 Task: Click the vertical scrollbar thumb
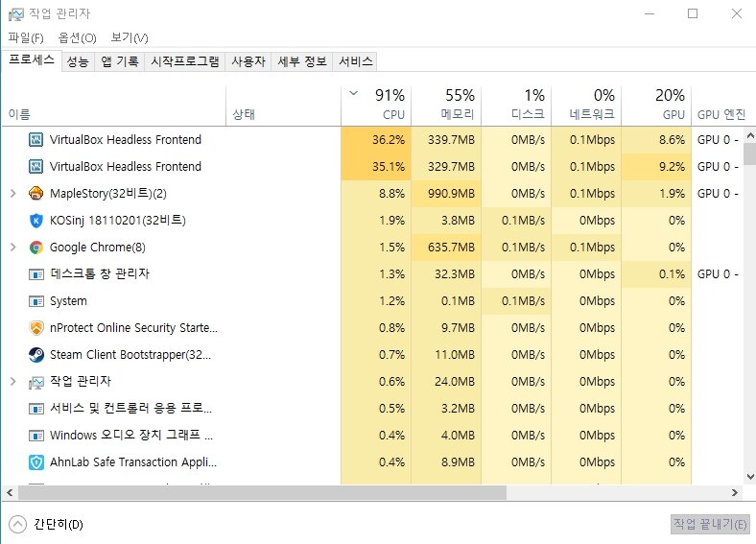750,154
